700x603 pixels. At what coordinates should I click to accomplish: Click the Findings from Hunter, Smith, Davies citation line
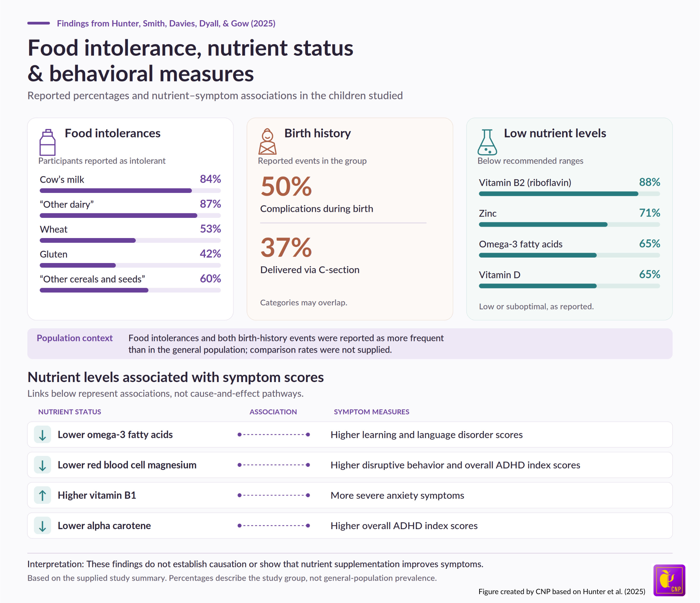[x=166, y=23]
